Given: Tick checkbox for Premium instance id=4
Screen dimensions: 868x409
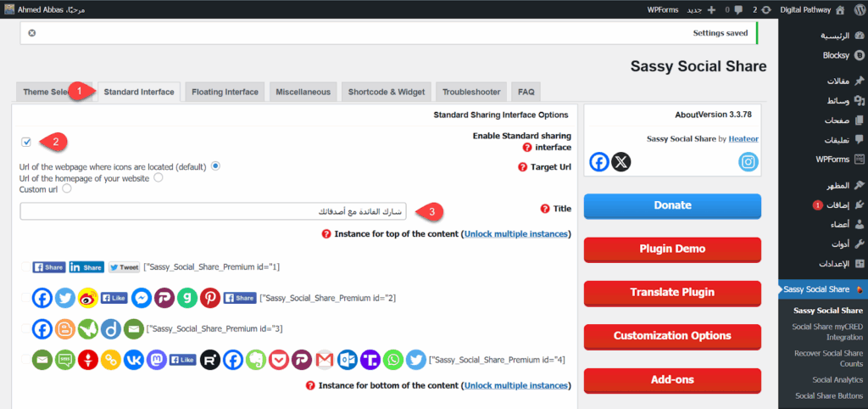Looking at the screenshot, I should click(25, 360).
